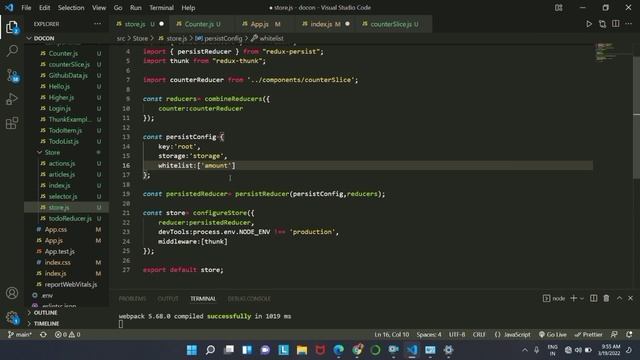The height and width of the screenshot is (360, 640).
Task: Click the main branch in status bar
Action: point(20,334)
